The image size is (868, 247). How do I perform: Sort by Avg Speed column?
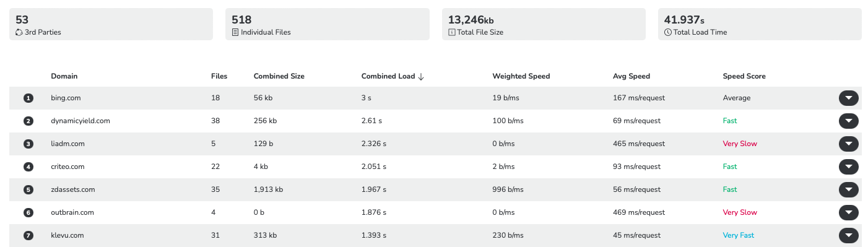click(x=631, y=76)
